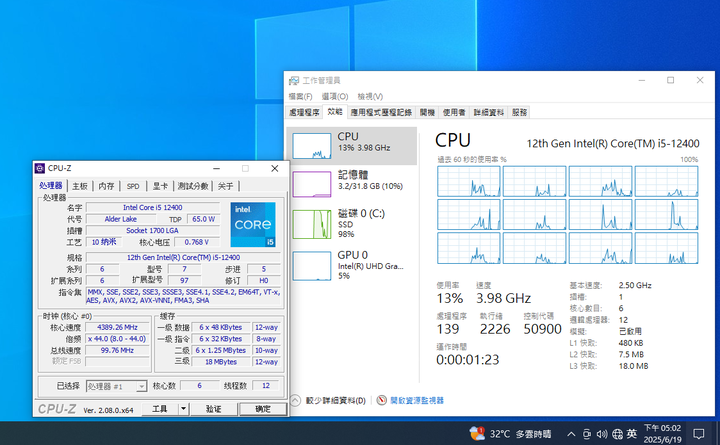Switch to the 應用程式歷程記錄 tab
This screenshot has height=445, width=720.
(x=381, y=112)
